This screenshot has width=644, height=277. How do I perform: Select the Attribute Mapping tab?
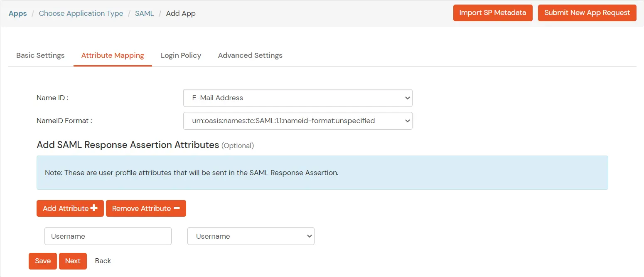pos(113,55)
